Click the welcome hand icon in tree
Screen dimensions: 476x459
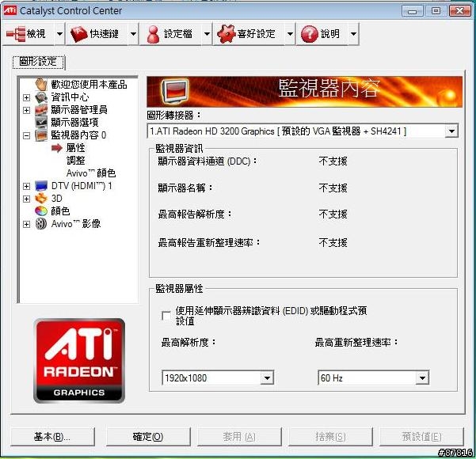[41, 85]
